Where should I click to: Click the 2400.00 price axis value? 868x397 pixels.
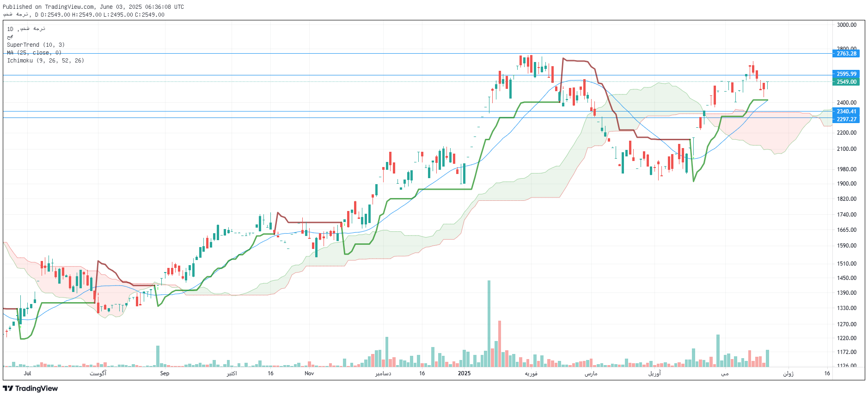[847, 103]
